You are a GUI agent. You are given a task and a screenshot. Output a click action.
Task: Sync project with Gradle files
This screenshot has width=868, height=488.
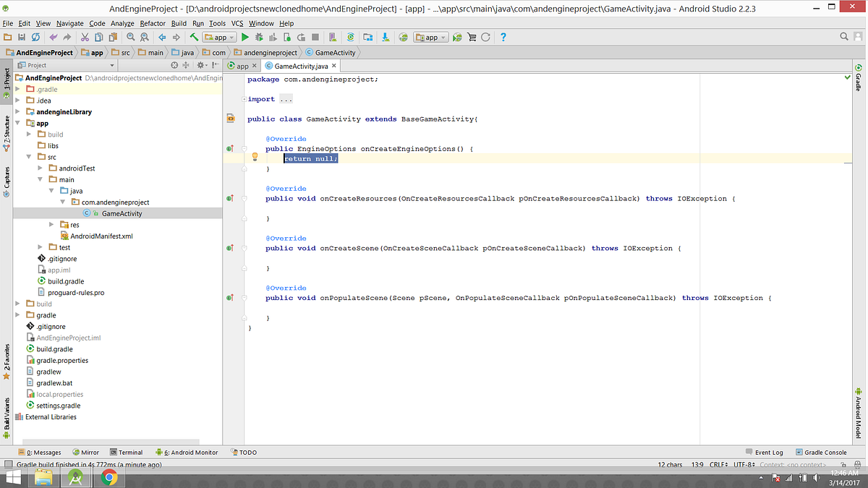click(x=351, y=37)
